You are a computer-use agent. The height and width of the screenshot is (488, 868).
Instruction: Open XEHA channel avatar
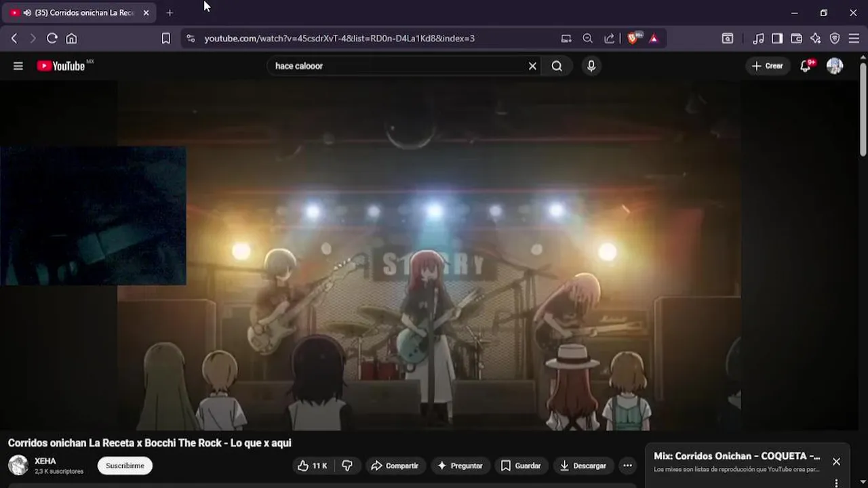18,466
